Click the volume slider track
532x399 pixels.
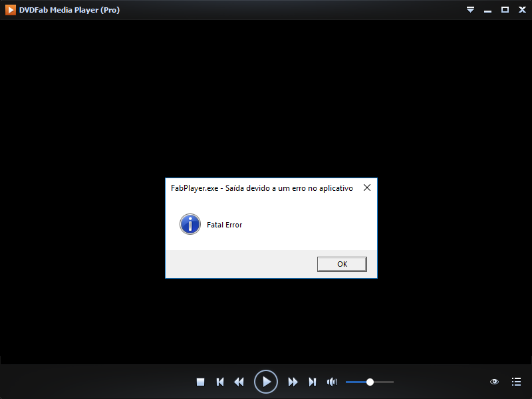pyautogui.click(x=370, y=382)
